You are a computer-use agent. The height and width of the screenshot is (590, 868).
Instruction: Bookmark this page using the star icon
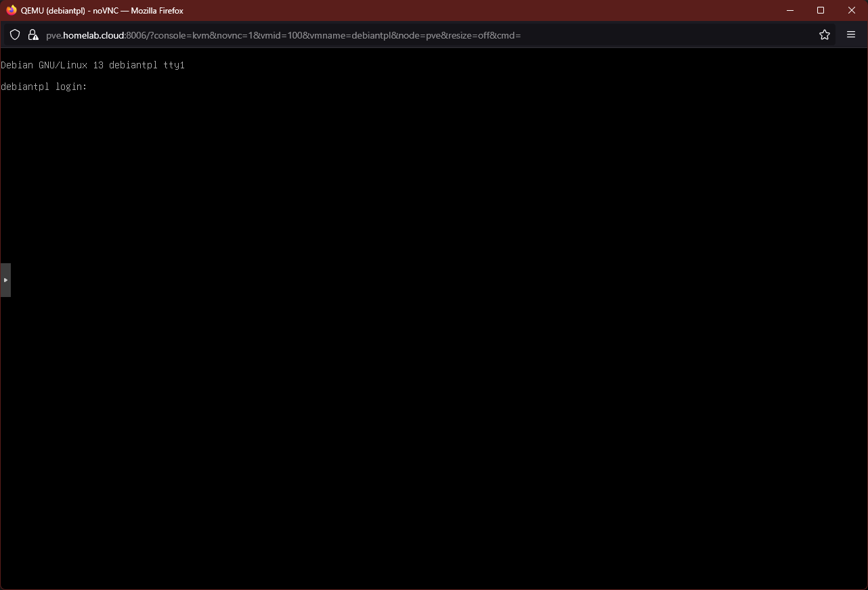[825, 35]
